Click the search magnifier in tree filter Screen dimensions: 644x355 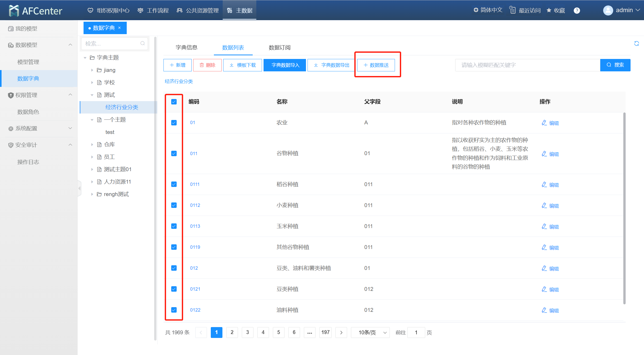143,43
